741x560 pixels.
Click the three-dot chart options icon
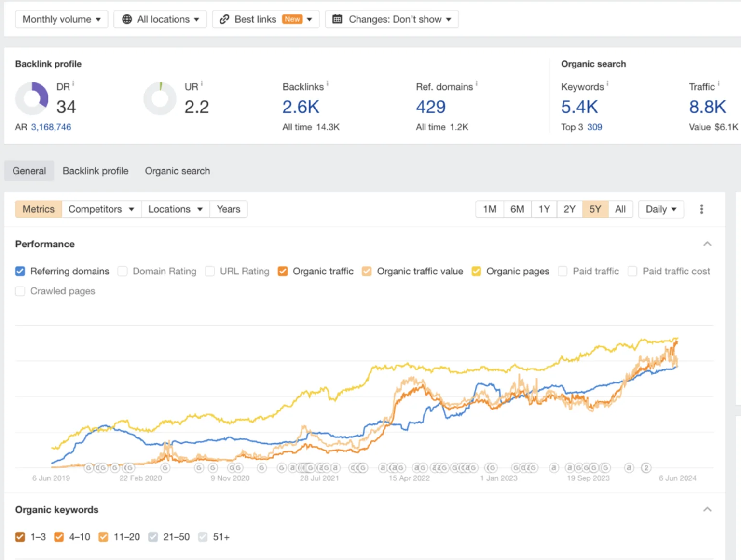tap(701, 209)
